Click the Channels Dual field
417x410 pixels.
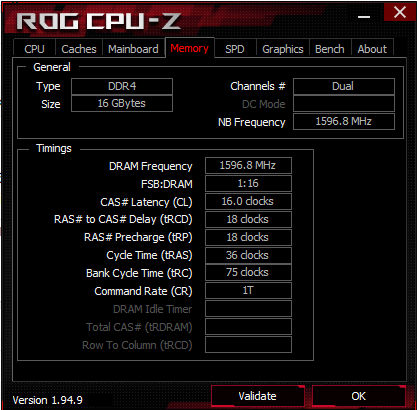344,86
